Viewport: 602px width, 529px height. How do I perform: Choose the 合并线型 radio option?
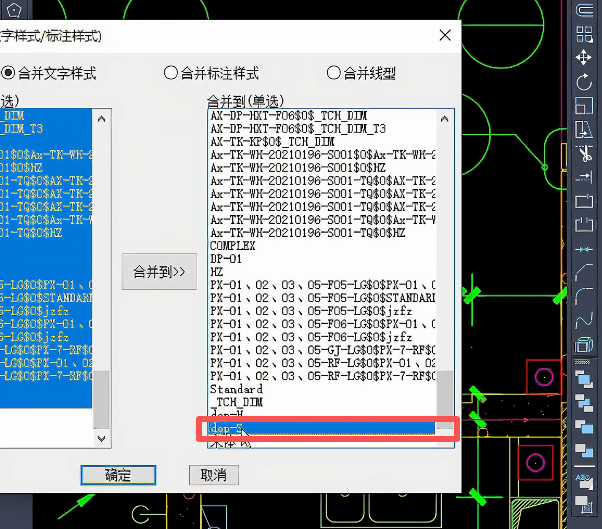[x=334, y=72]
